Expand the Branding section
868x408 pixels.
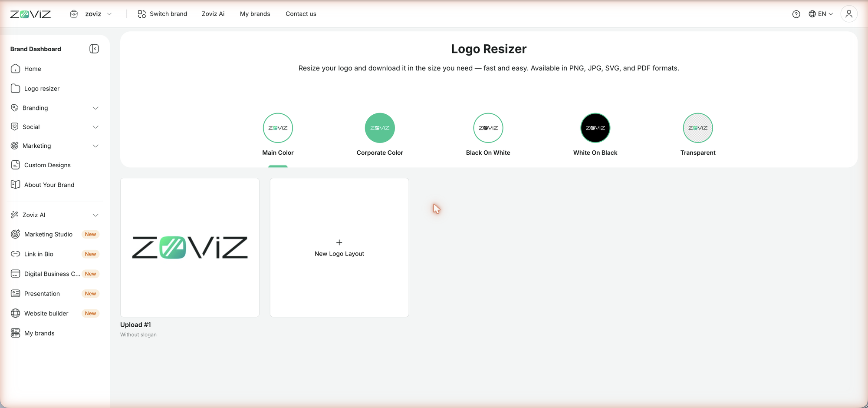55,108
